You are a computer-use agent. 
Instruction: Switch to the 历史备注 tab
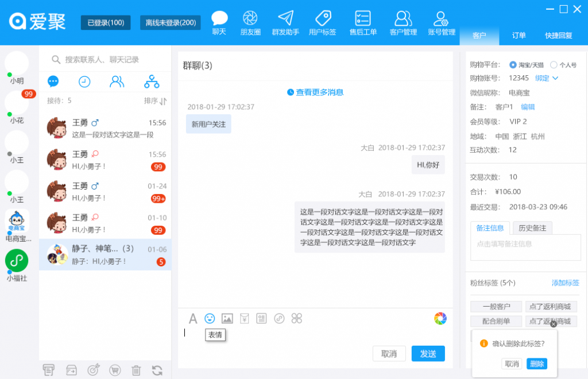tap(532, 228)
